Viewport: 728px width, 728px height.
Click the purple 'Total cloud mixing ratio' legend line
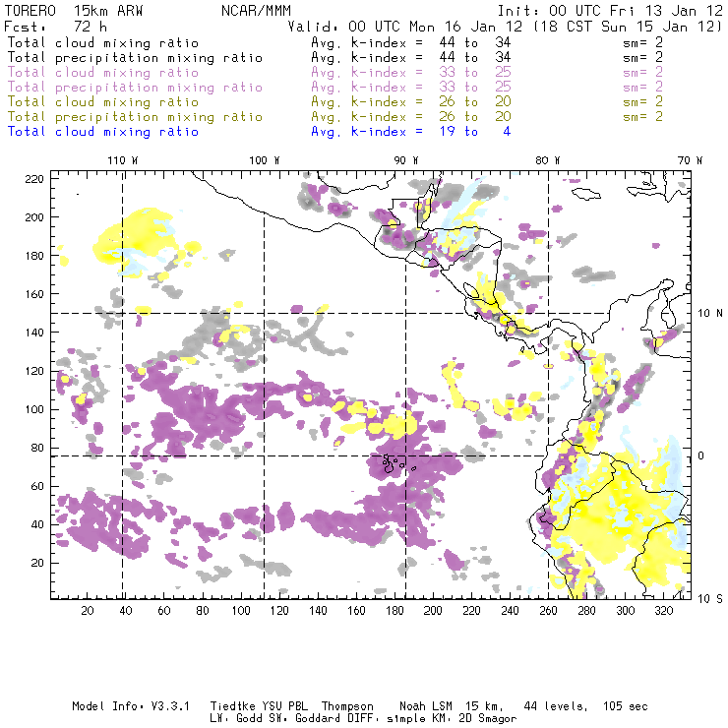(x=103, y=73)
